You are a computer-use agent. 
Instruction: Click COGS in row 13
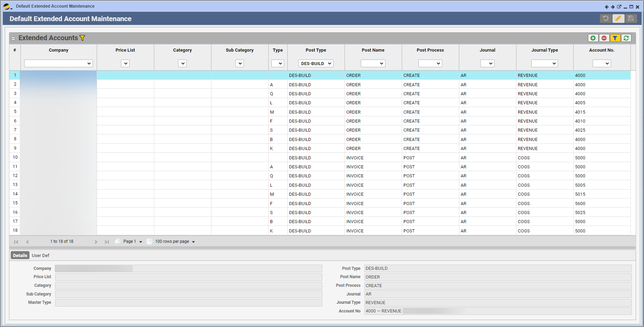point(524,185)
